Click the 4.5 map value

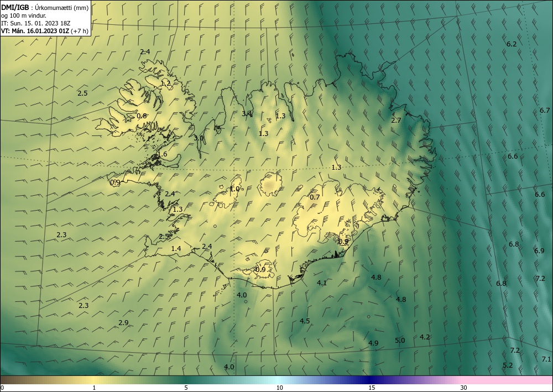tap(305, 321)
